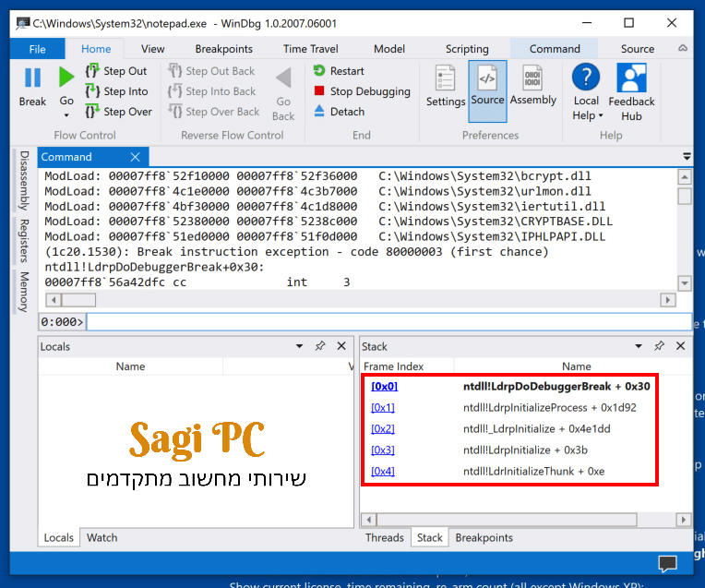Open the Locals panel options dropdown
Viewport: 705px width, 588px height.
(x=299, y=346)
